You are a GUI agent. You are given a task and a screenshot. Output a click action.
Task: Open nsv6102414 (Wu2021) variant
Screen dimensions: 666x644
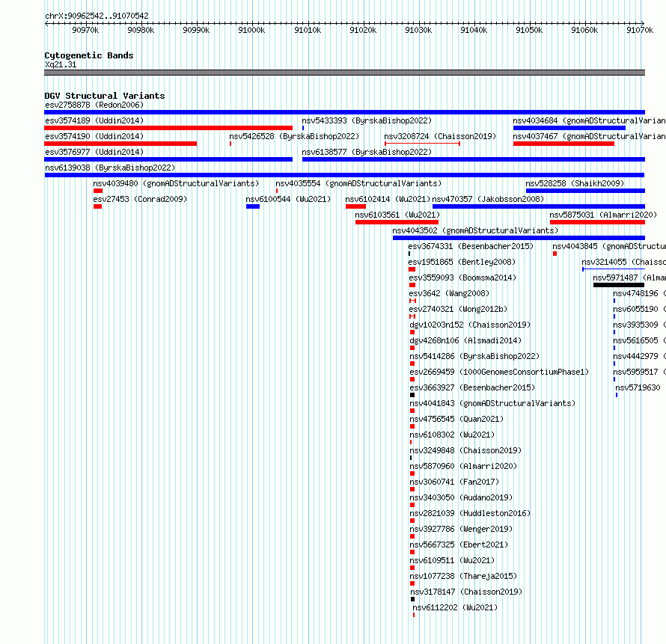[x=388, y=199]
